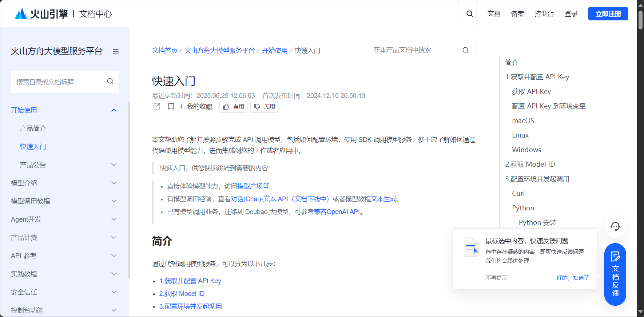Go to 开始使用 breadcrumb

275,51
